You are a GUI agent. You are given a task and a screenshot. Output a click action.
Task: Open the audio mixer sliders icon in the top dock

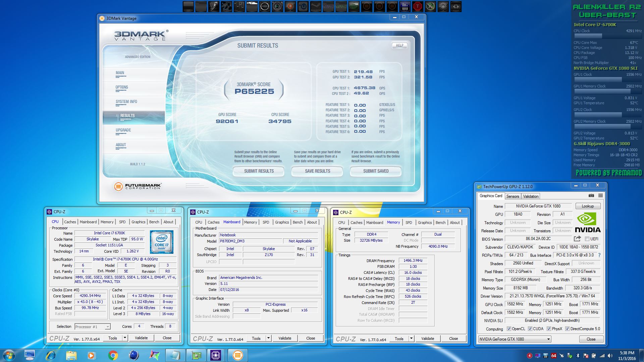click(x=239, y=6)
